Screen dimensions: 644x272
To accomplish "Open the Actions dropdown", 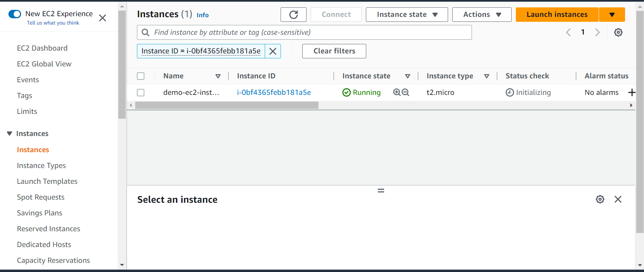I will 482,14.
